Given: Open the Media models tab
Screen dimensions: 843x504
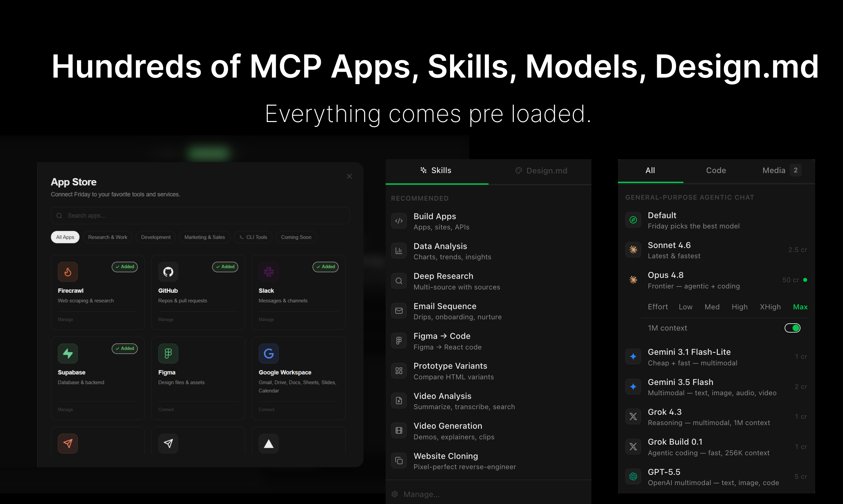Looking at the screenshot, I should (x=781, y=170).
